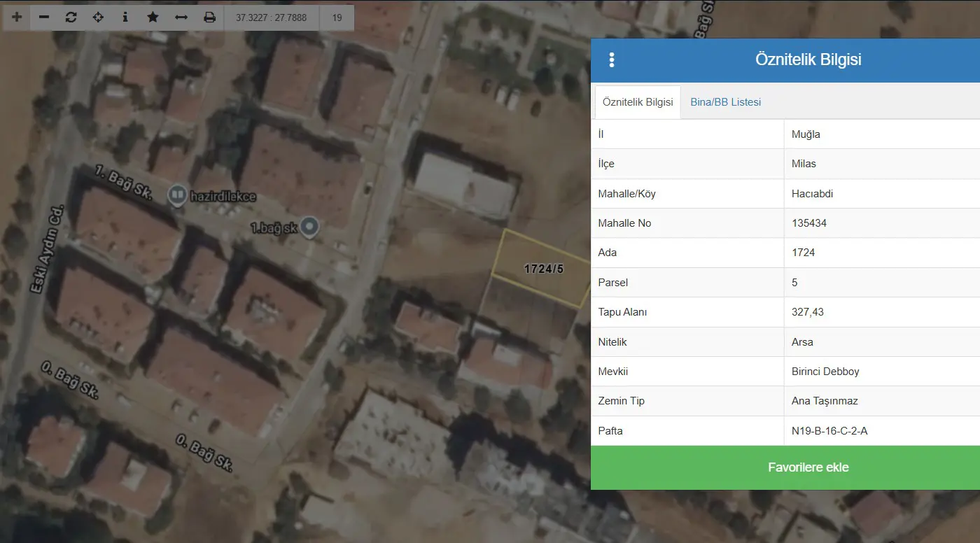This screenshot has width=980, height=543.
Task: Click the Pafta row label
Action: (x=610, y=431)
